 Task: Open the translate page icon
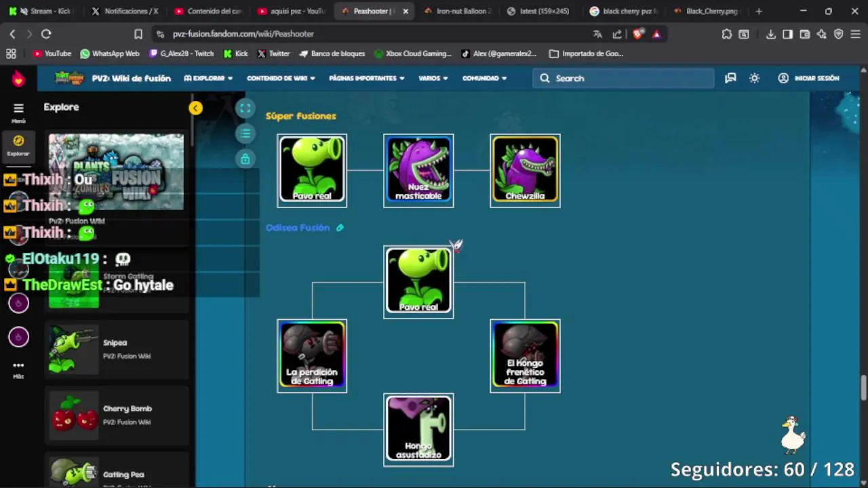click(x=597, y=34)
